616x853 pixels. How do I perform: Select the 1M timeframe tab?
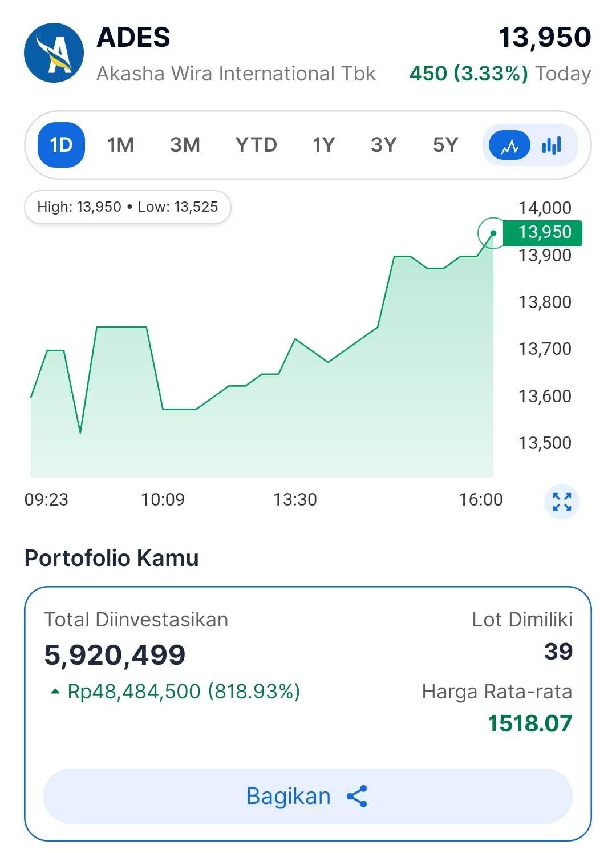click(x=120, y=145)
